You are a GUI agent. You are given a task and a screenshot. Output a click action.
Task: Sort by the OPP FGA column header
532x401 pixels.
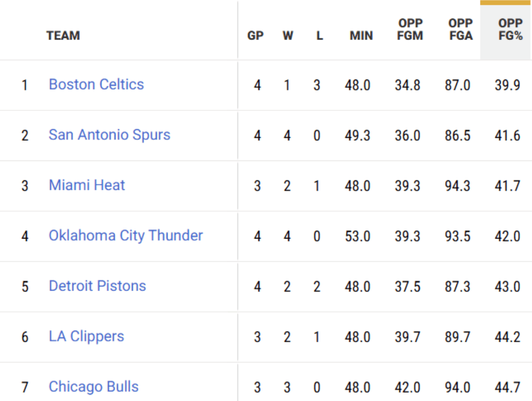tap(460, 30)
